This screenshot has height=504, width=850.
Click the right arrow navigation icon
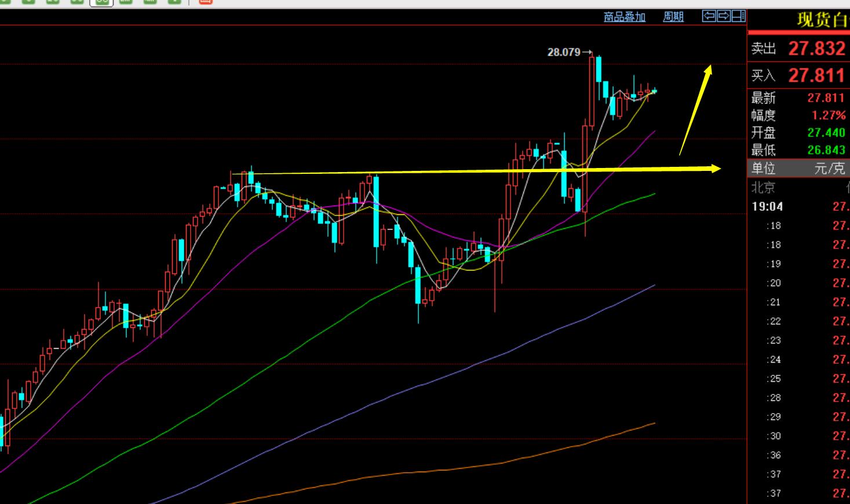pyautogui.click(x=724, y=16)
